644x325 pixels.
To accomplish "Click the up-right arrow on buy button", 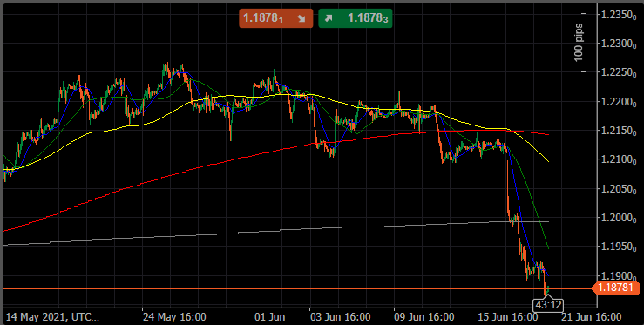I will click(x=329, y=18).
